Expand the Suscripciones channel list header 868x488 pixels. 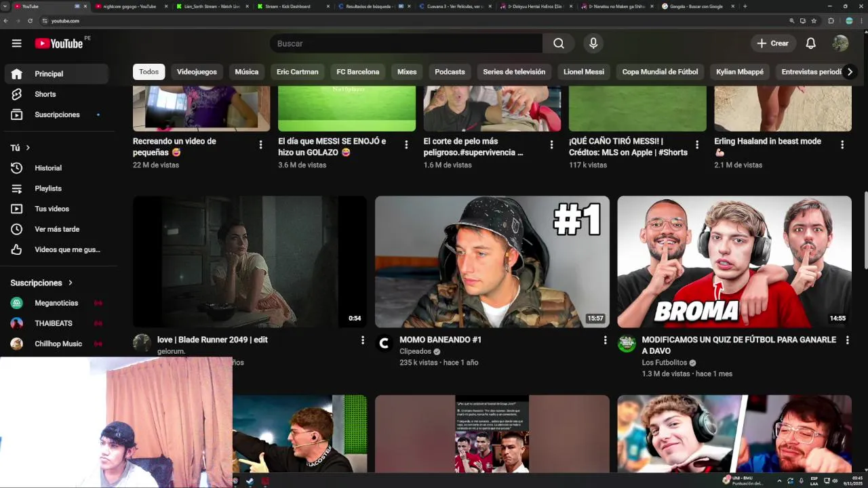coord(41,283)
